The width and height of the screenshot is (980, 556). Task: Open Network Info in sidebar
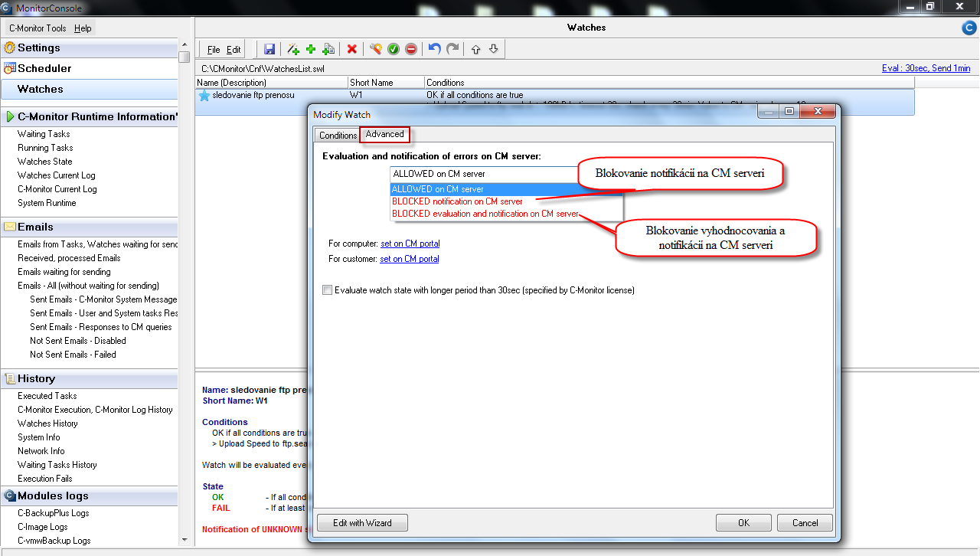pos(41,451)
